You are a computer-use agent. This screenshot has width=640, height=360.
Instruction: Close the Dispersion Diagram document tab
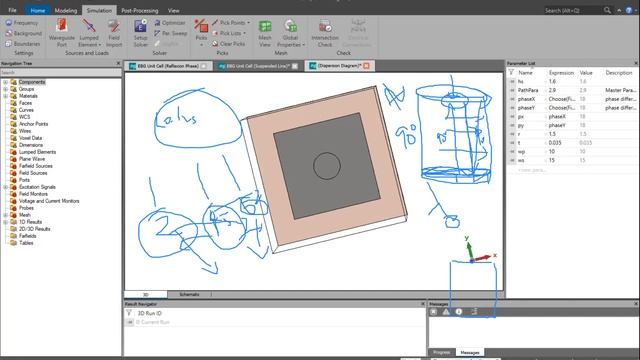point(366,66)
